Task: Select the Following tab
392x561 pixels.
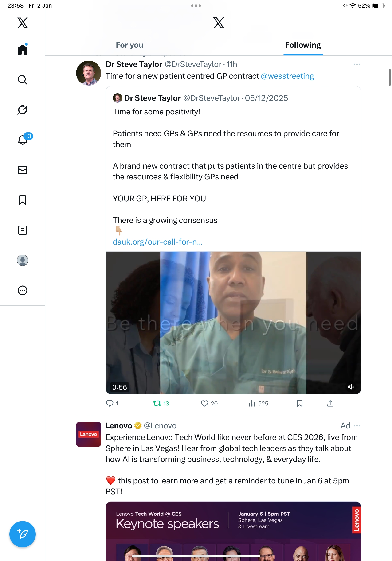Action: 303,45
